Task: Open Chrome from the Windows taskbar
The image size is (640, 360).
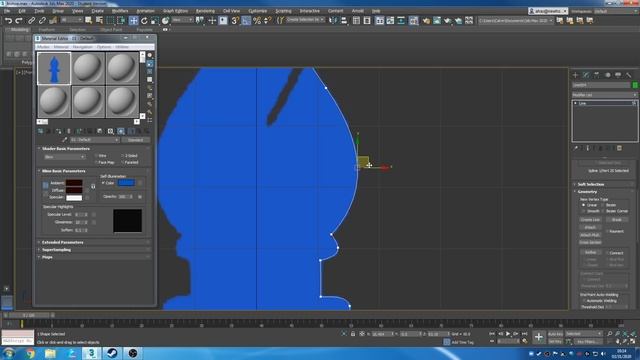Action: pyautogui.click(x=30, y=353)
